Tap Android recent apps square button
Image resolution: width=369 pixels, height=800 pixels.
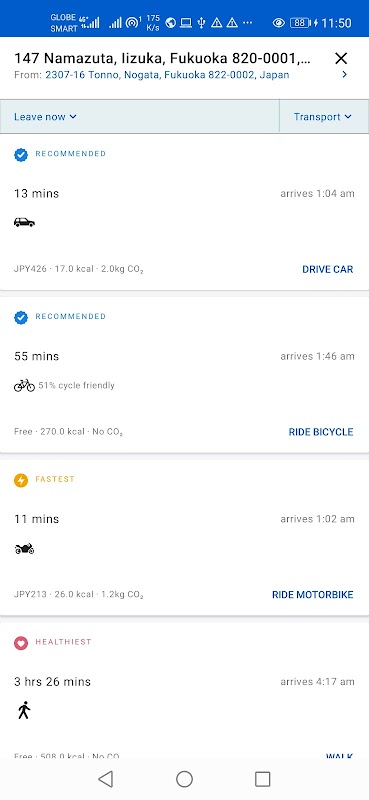tap(262, 779)
